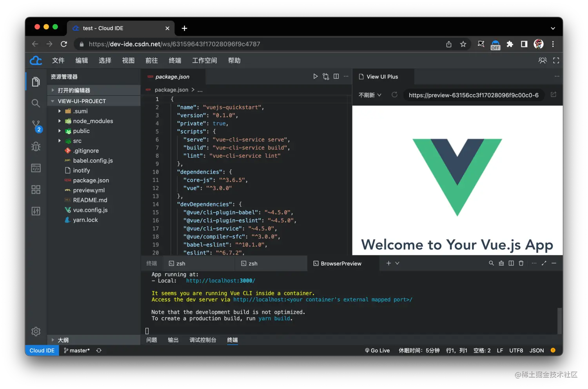588x389 pixels.
Task: Switch to the 调试控制台 tab
Action: click(x=203, y=340)
